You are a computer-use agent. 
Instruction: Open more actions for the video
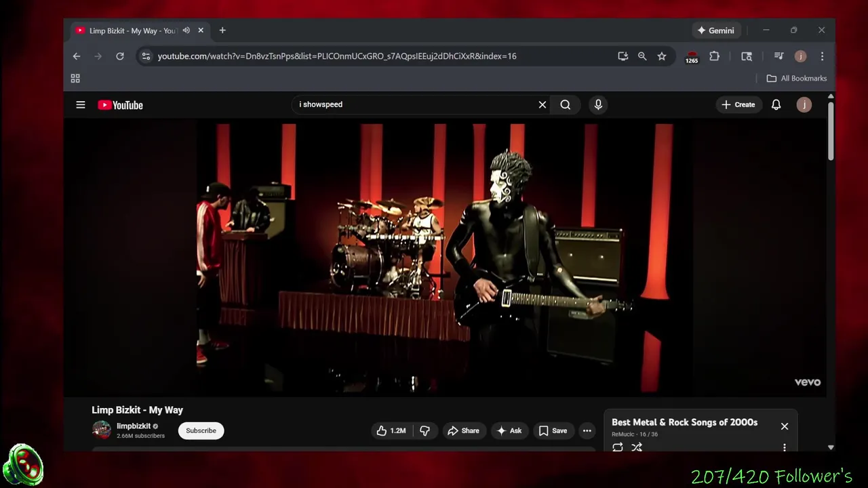click(x=587, y=430)
